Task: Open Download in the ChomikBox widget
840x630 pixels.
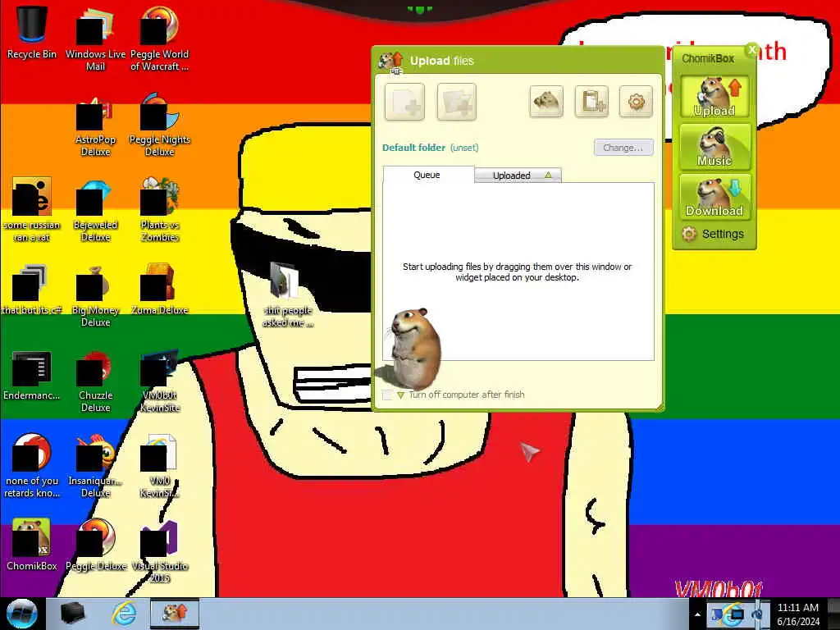Action: coord(714,197)
